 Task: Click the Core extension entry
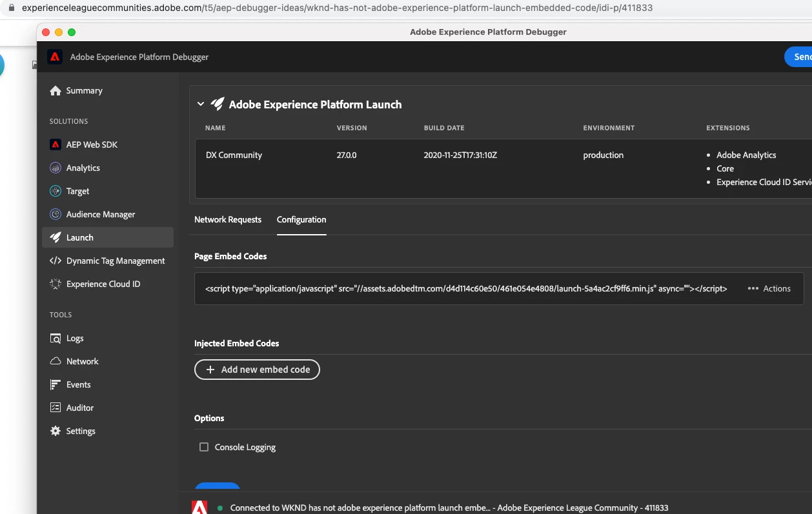coord(725,169)
